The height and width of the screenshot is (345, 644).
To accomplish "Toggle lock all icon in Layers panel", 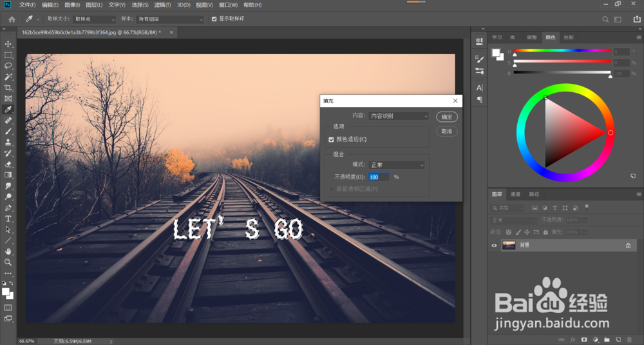I will click(x=545, y=232).
